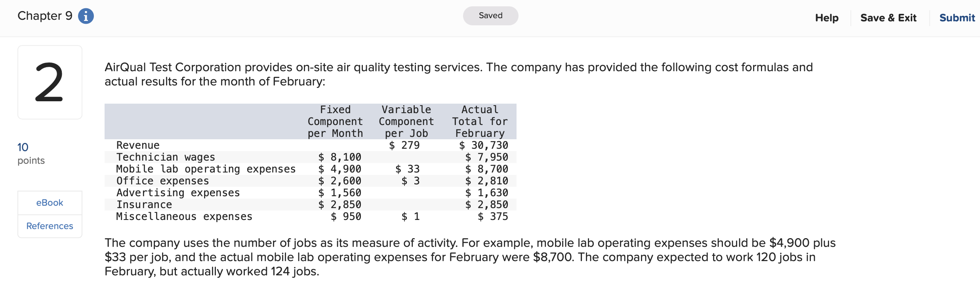The image size is (980, 288).
Task: Click the Fixed Component per Month header
Action: point(335,121)
